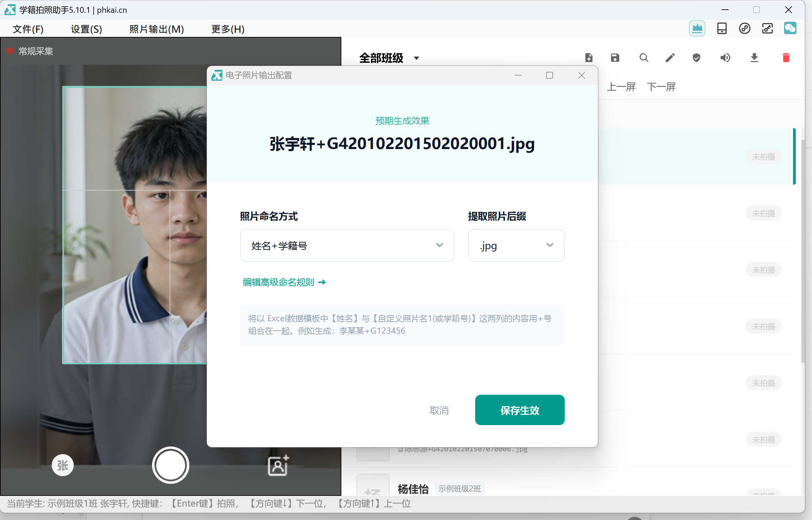The width and height of the screenshot is (812, 520).
Task: Click the app logo in dialog title bar
Action: pyautogui.click(x=217, y=75)
